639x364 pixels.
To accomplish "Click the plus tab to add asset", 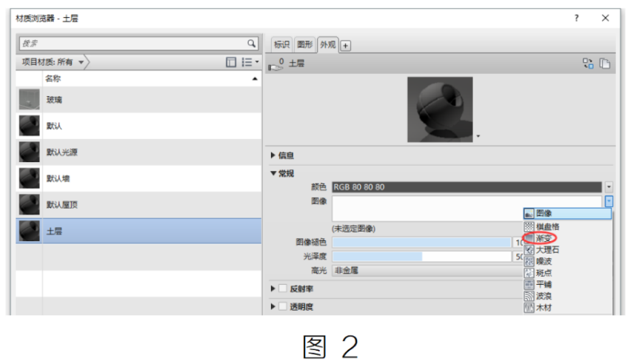I will 346,46.
